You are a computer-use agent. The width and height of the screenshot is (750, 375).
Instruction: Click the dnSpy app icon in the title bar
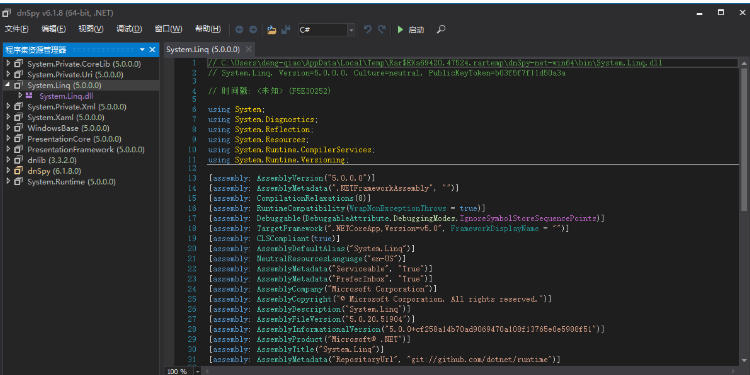[7, 13]
